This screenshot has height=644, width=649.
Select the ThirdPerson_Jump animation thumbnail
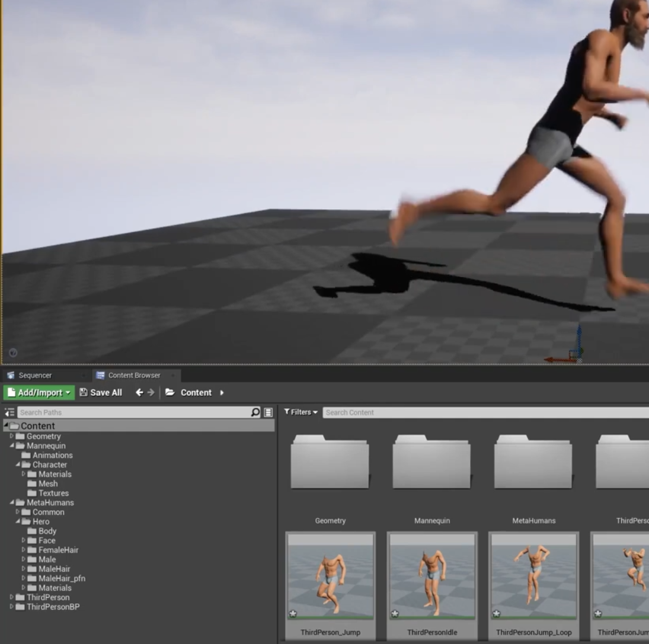pos(330,576)
